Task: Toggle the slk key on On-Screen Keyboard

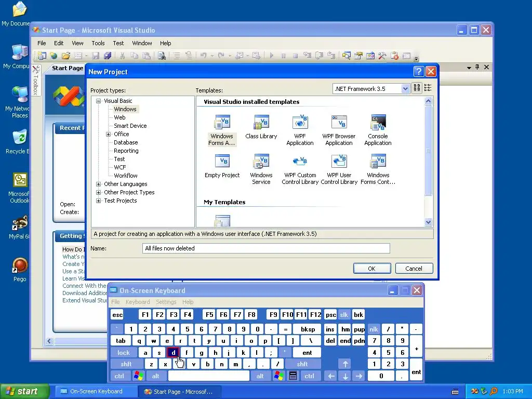Action: coord(344,315)
